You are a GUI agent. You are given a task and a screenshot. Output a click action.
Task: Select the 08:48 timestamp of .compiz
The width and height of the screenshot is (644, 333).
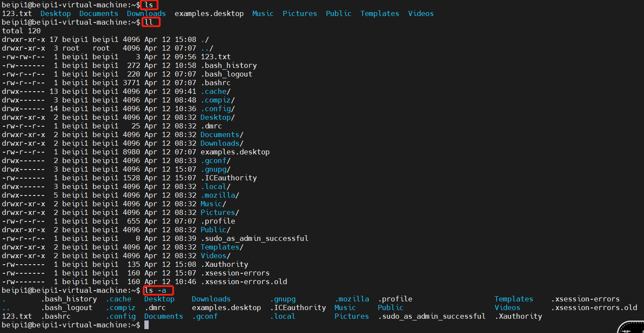click(185, 100)
